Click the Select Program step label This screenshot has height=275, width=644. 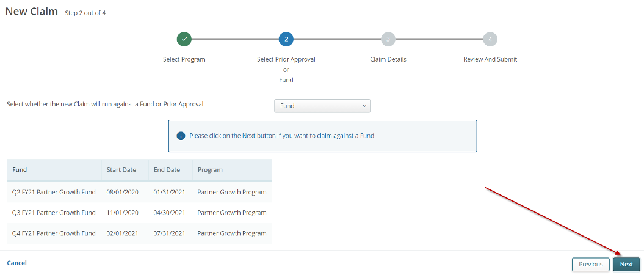point(184,59)
